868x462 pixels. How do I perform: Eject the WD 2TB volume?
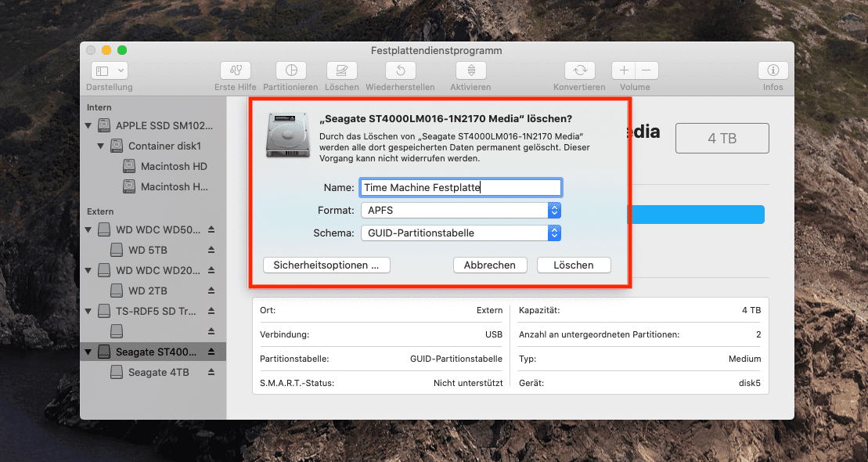(211, 291)
